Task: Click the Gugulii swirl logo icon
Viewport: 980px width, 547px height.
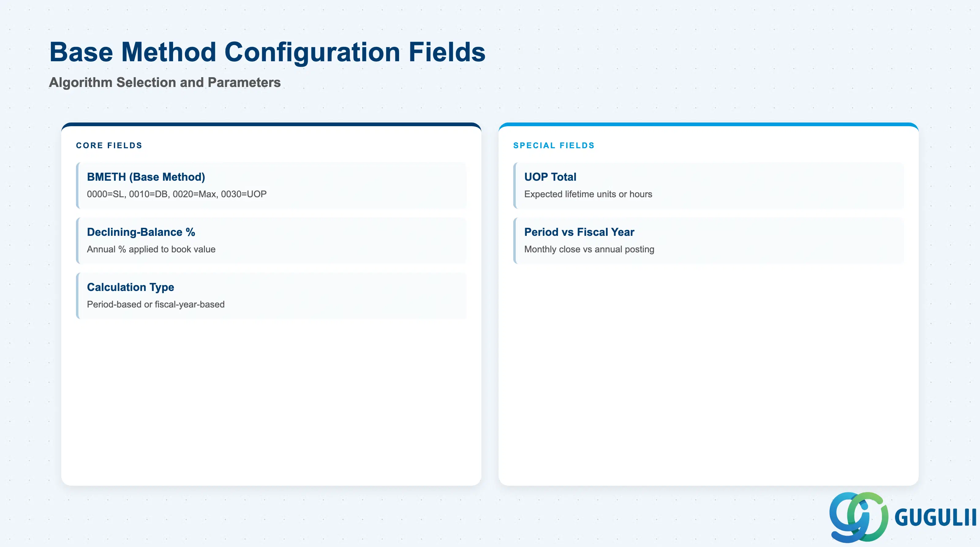Action: (859, 517)
